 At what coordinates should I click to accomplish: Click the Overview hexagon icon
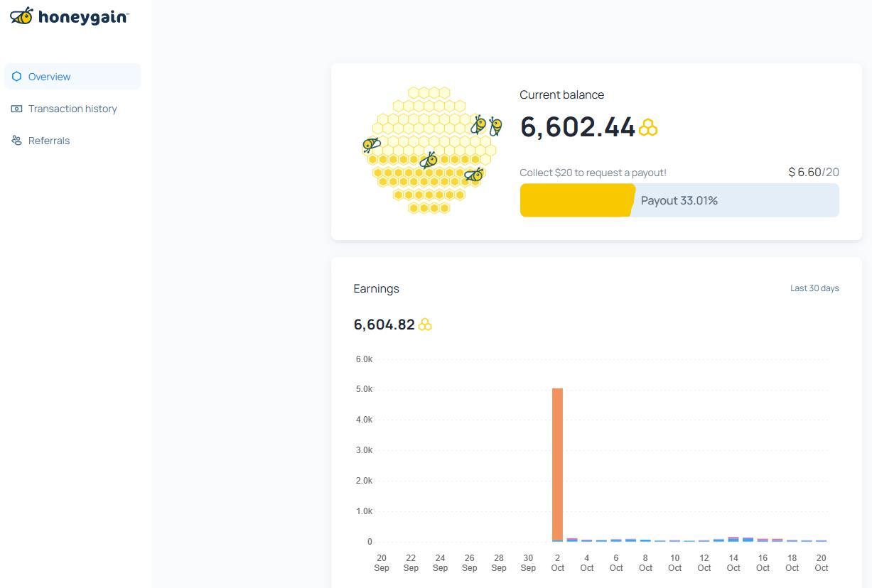pos(16,77)
